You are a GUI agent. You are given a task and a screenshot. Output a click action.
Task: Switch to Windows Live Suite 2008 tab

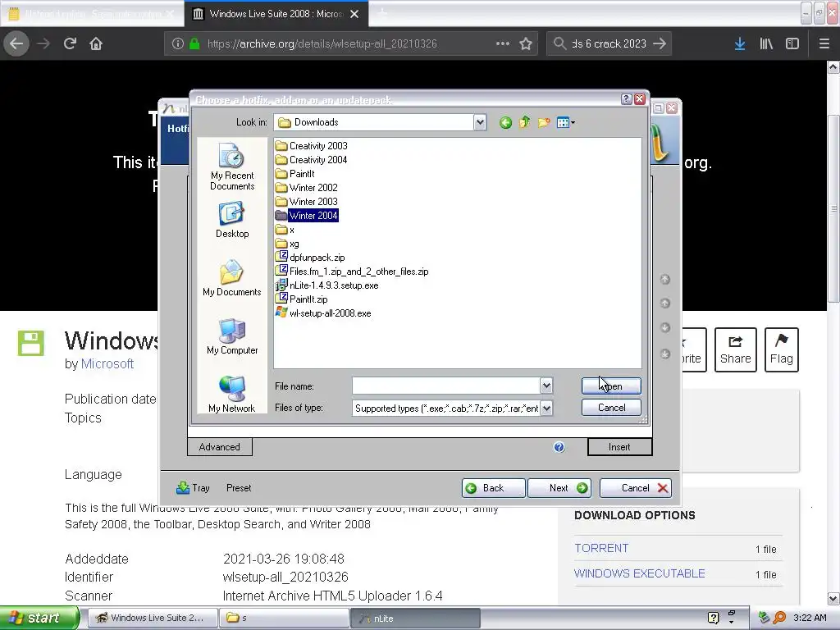tap(276, 14)
